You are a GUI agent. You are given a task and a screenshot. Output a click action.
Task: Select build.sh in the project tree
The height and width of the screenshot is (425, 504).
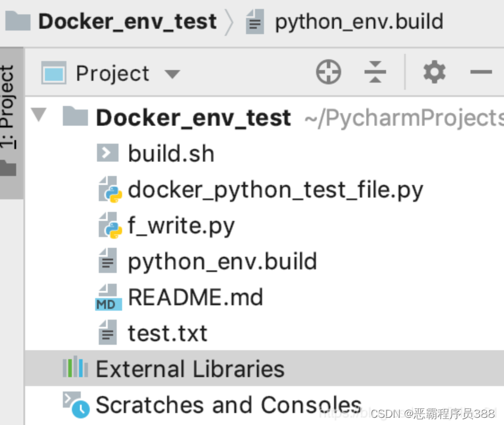171,154
